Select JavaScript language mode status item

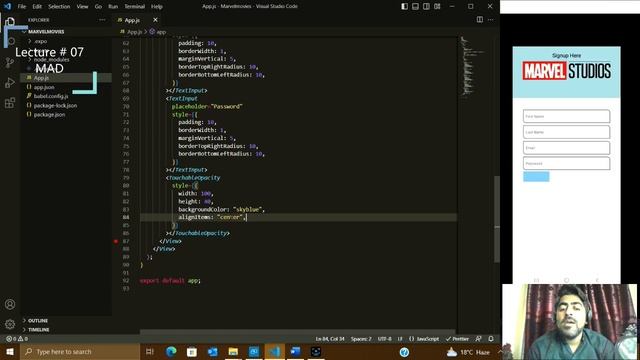(x=424, y=339)
